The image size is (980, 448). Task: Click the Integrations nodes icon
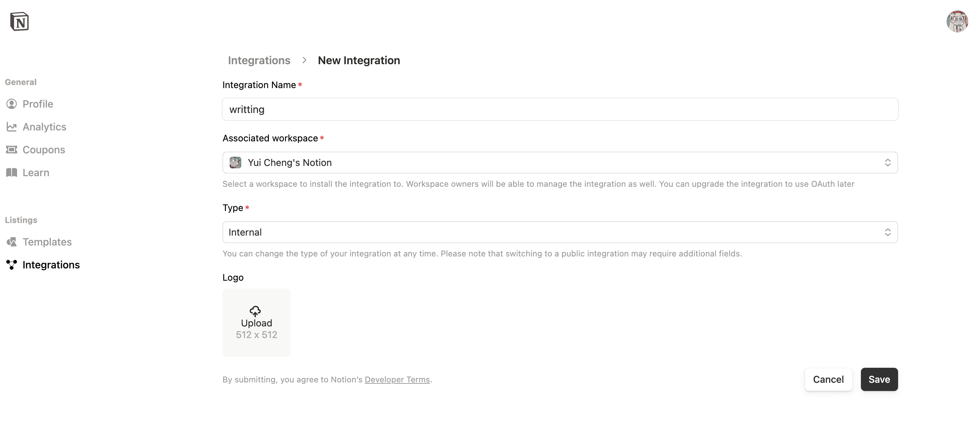[x=12, y=265]
